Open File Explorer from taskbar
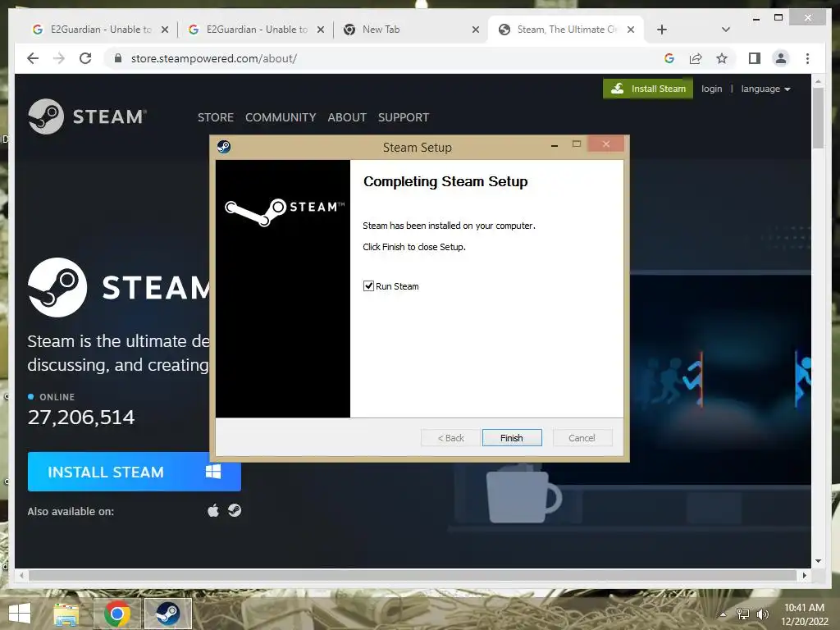Screen dimensions: 840x630 [66, 614]
